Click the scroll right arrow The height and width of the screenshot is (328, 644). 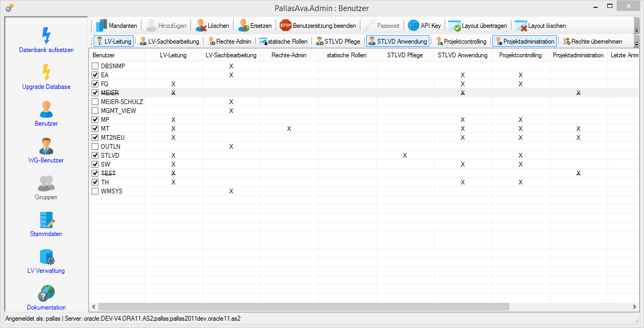pyautogui.click(x=635, y=306)
